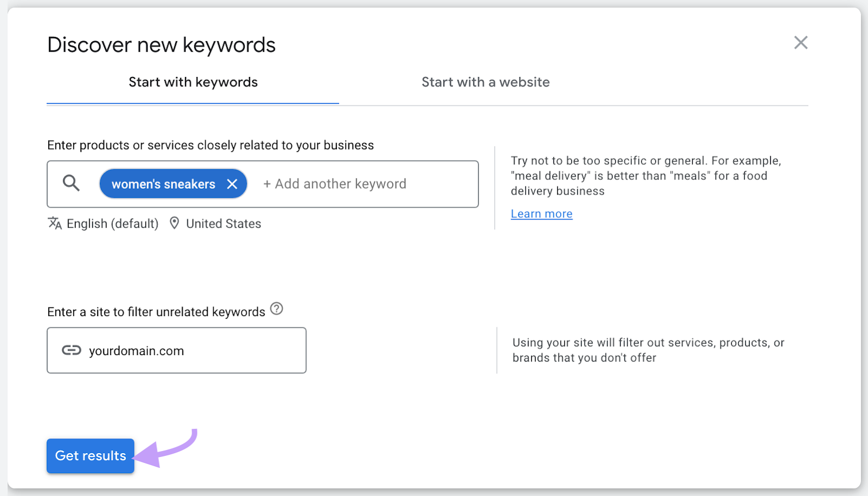Click the Get results button

tap(90, 455)
